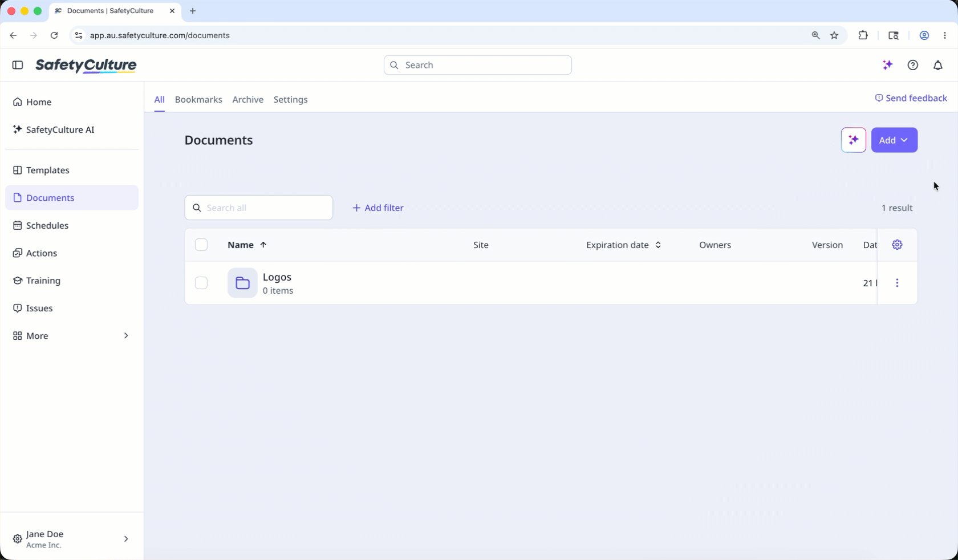This screenshot has width=958, height=560.
Task: Open Schedules in the sidebar
Action: 72,225
